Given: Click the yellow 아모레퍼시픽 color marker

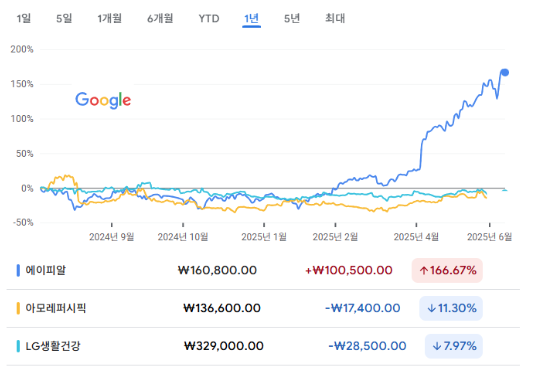Looking at the screenshot, I should pyautogui.click(x=18, y=308).
